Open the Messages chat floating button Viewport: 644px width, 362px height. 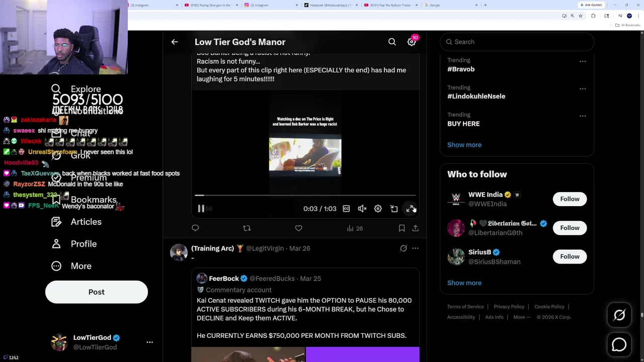click(619, 344)
